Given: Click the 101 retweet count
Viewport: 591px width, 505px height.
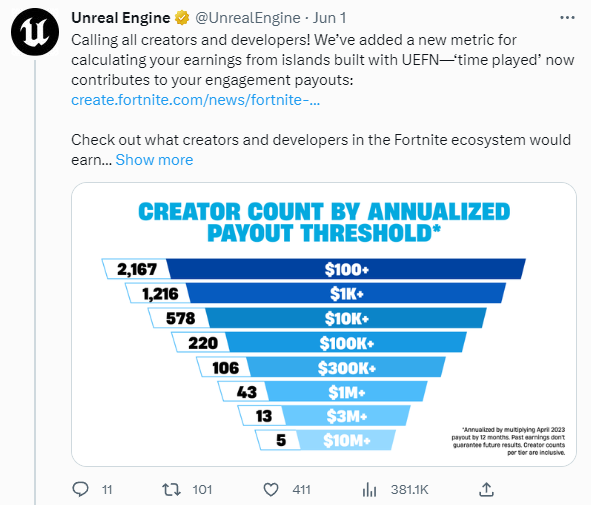Looking at the screenshot, I should [x=202, y=490].
